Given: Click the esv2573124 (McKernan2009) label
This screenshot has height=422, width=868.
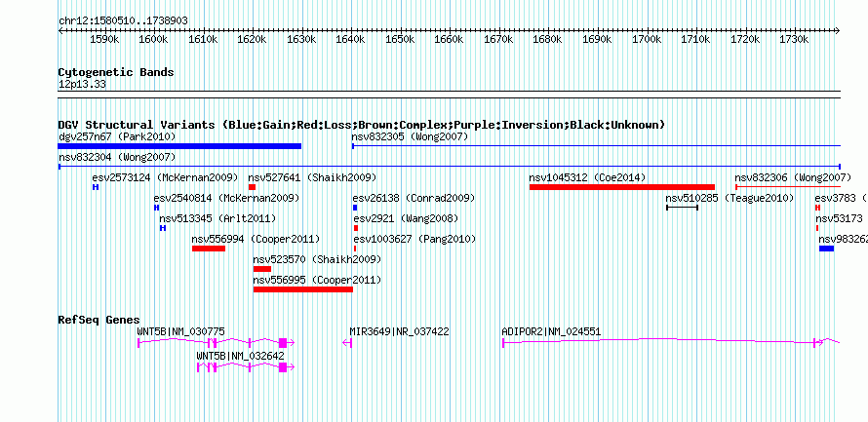Looking at the screenshot, I should (x=165, y=177).
